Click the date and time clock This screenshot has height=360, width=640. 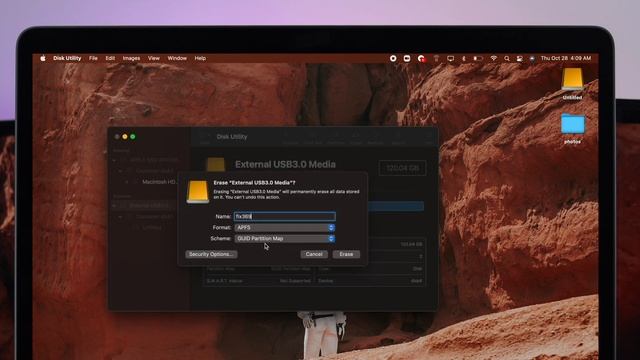(566, 58)
